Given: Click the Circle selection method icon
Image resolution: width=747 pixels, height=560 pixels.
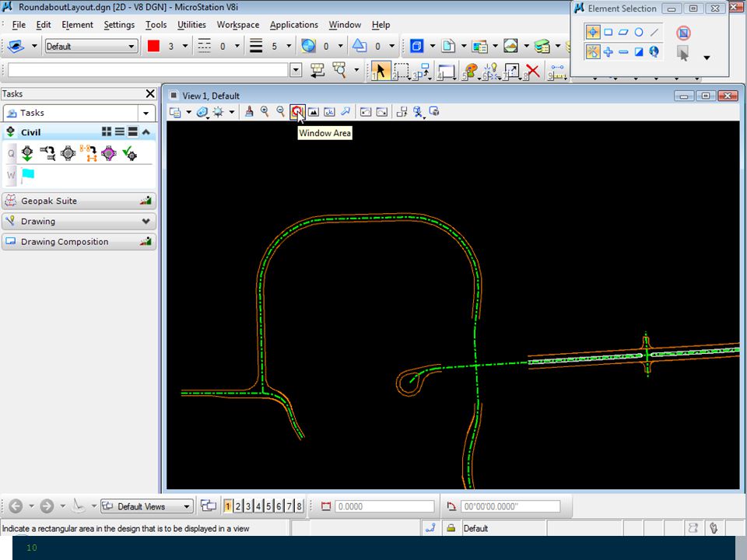Looking at the screenshot, I should [x=639, y=33].
